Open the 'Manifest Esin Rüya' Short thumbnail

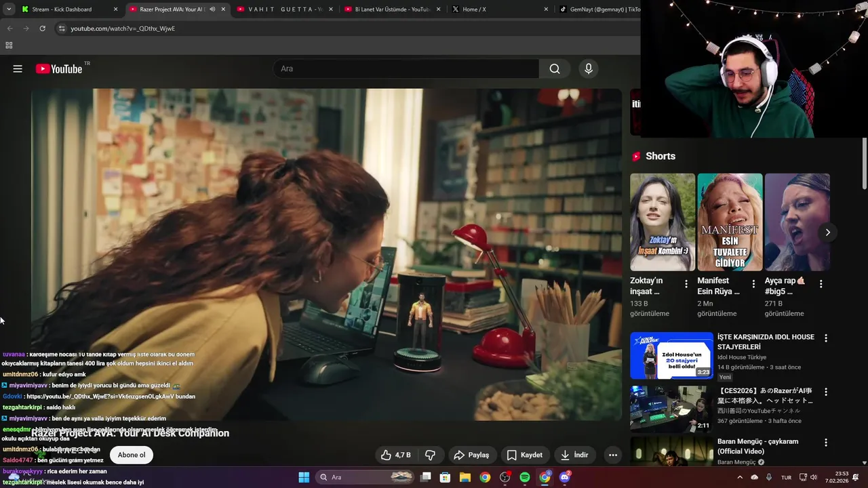click(x=730, y=222)
